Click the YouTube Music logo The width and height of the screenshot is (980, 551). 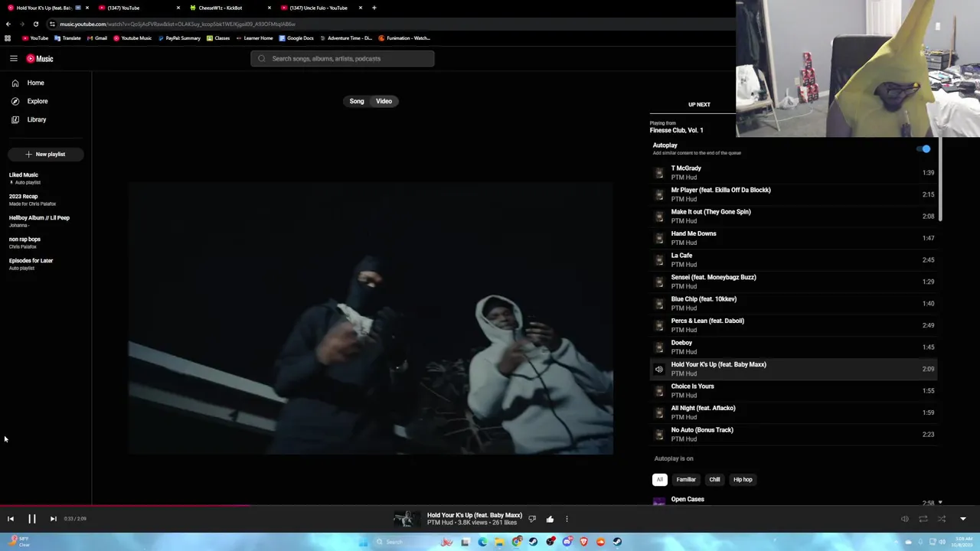pyautogui.click(x=40, y=59)
